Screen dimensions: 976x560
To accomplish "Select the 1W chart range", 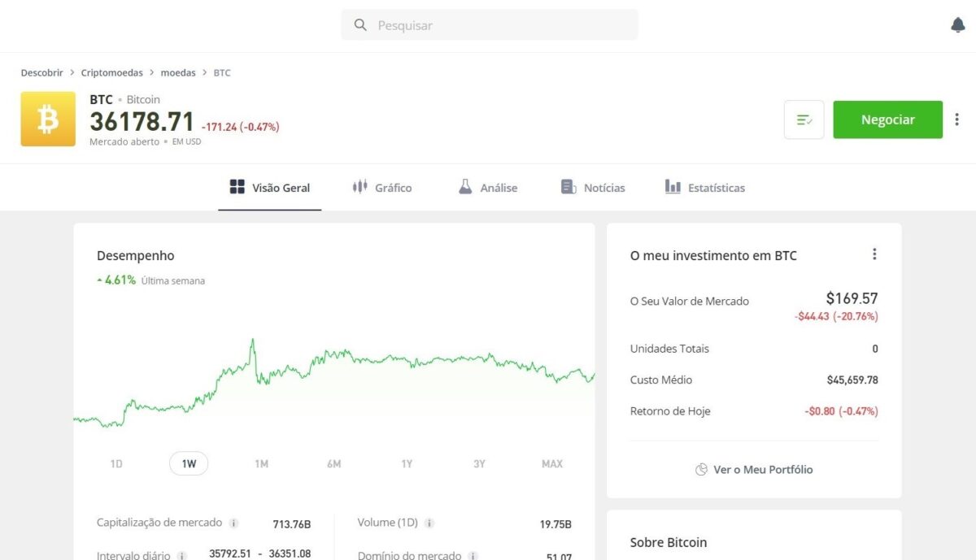I will (x=189, y=464).
